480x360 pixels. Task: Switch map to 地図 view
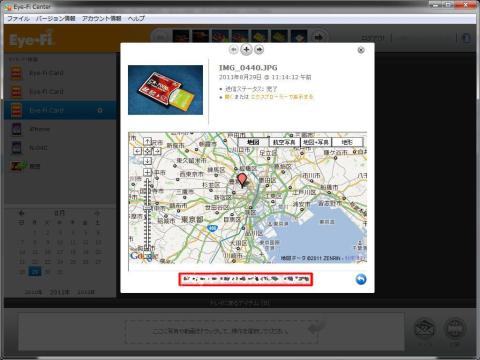pos(253,142)
